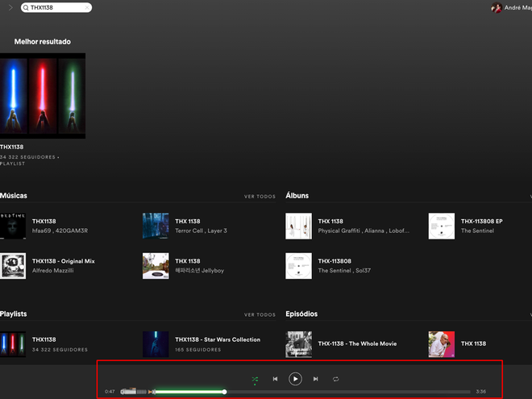532x399 pixels.
Task: Toggle repeat mode
Action: pyautogui.click(x=335, y=379)
